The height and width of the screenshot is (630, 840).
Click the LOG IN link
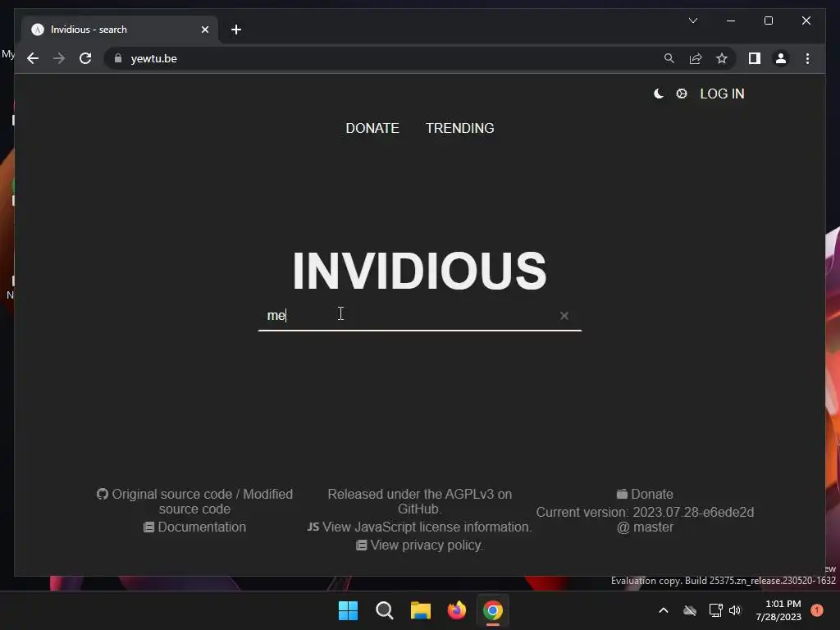(722, 94)
